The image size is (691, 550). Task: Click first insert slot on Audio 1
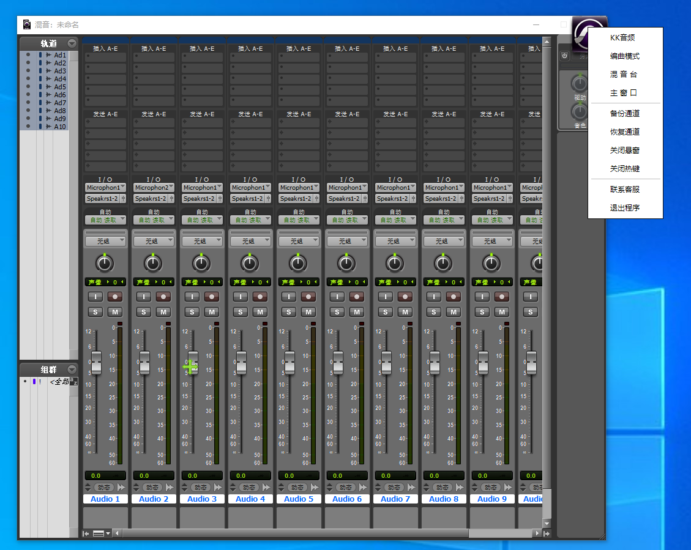click(x=105, y=57)
